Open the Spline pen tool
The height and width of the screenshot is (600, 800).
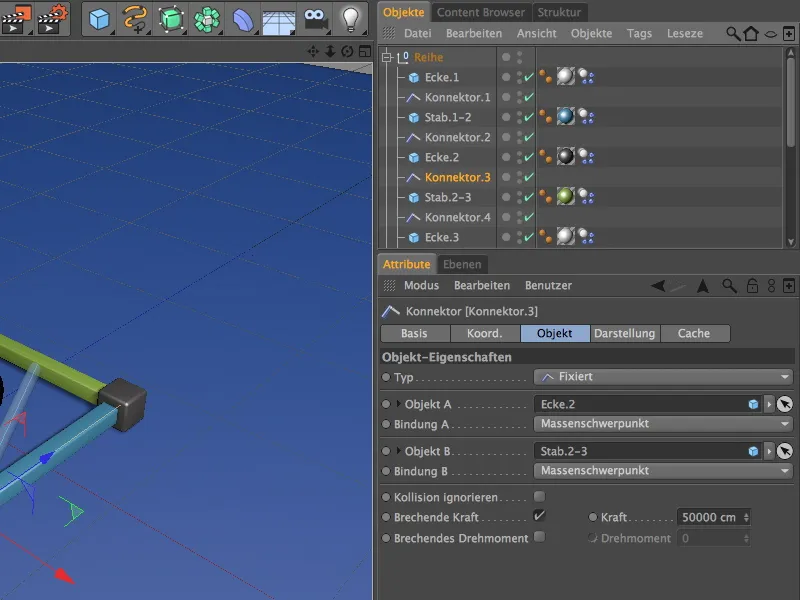tap(135, 19)
